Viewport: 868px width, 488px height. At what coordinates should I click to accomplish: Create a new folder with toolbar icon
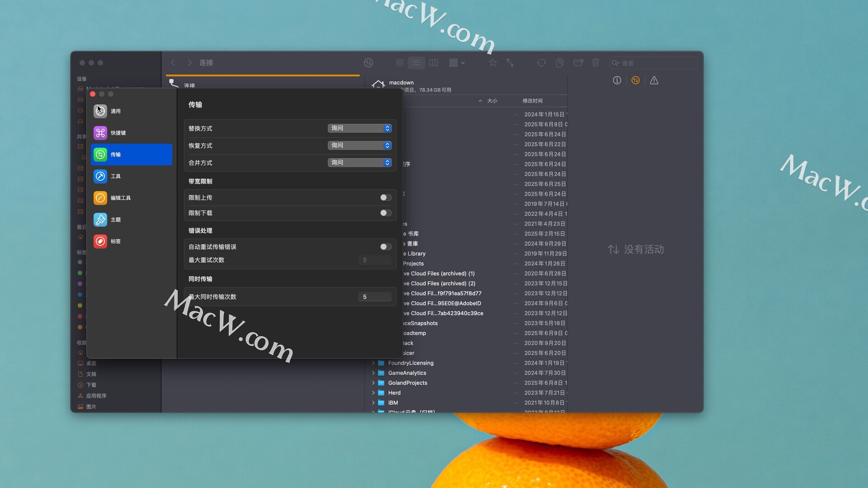pyautogui.click(x=578, y=63)
